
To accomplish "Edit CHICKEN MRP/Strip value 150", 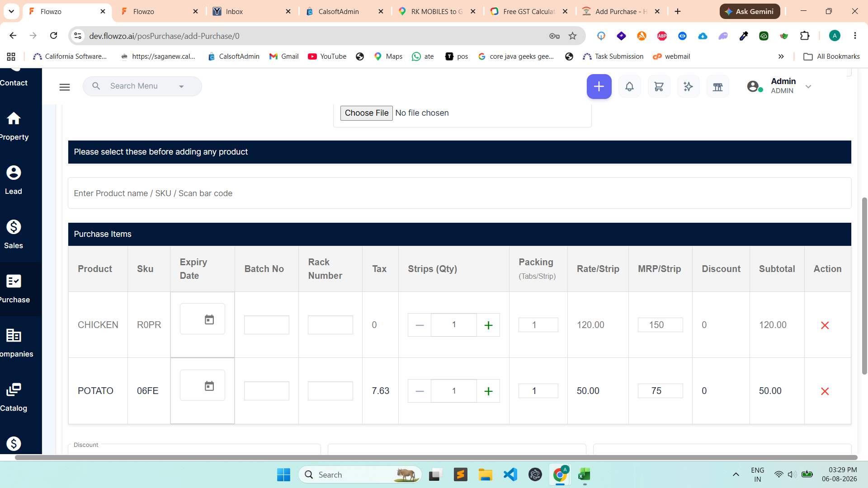I will (660, 325).
